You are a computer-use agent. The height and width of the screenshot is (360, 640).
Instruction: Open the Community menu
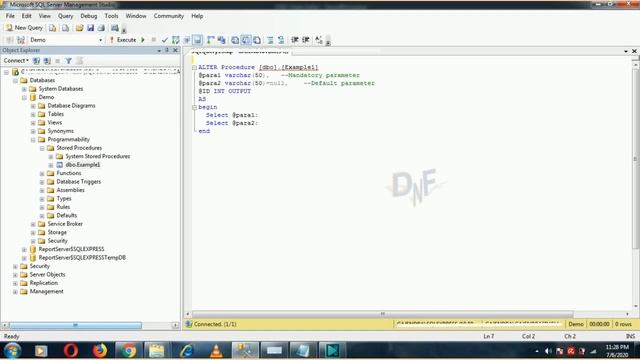coord(169,16)
